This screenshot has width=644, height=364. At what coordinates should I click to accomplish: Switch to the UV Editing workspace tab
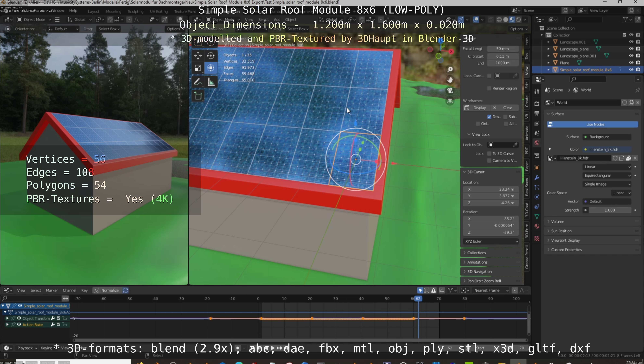click(x=159, y=12)
